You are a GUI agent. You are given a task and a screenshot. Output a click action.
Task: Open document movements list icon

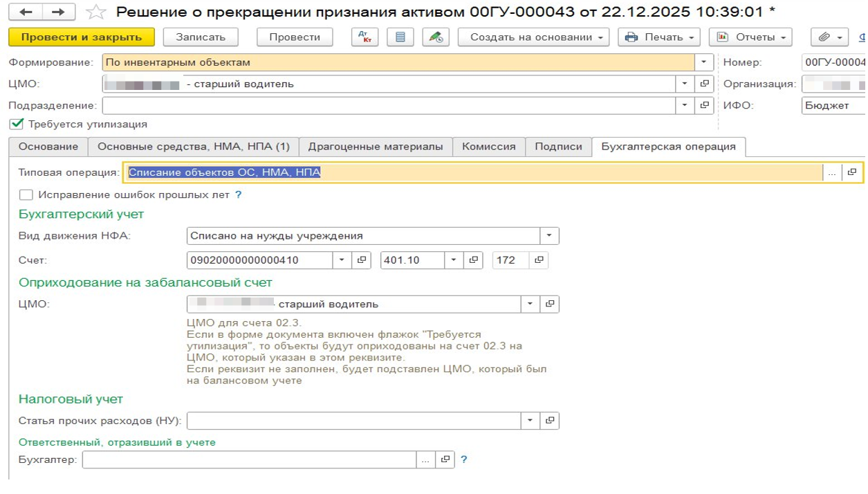point(400,37)
